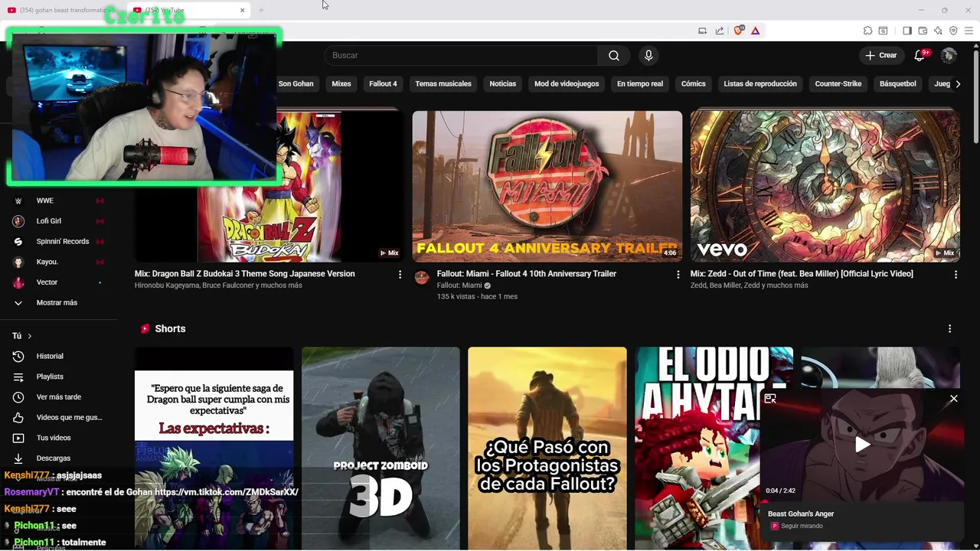
Task: Select the Fallout 4 filter chip
Action: click(383, 83)
